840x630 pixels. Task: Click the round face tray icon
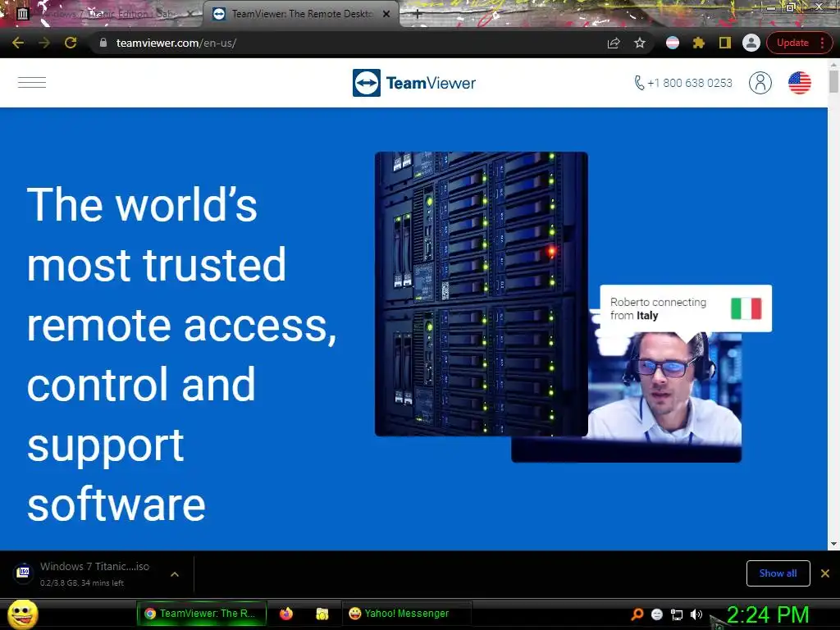tap(657, 614)
